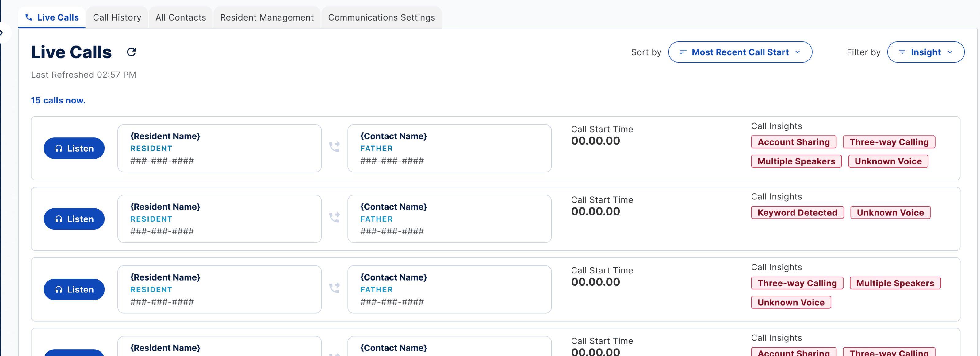Image resolution: width=980 pixels, height=356 pixels.
Task: Expand sidebar using left edge arrow
Action: tap(2, 33)
